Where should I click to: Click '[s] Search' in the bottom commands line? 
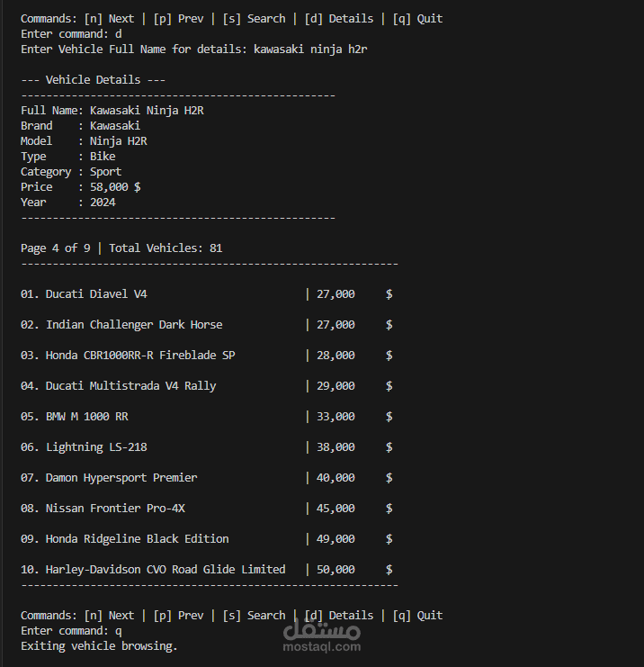point(255,616)
